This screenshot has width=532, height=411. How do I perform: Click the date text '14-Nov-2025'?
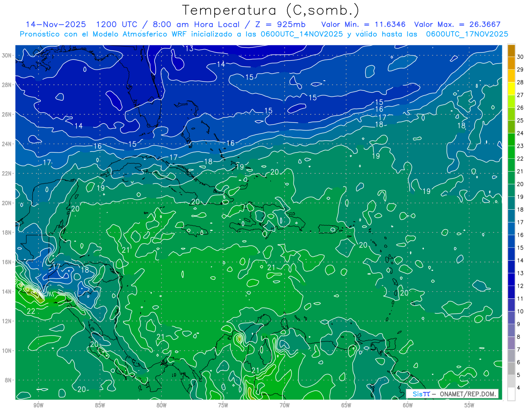point(56,24)
